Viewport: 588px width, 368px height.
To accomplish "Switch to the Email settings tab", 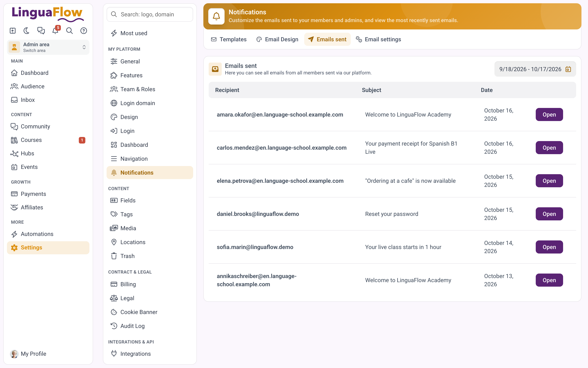I will point(378,39).
